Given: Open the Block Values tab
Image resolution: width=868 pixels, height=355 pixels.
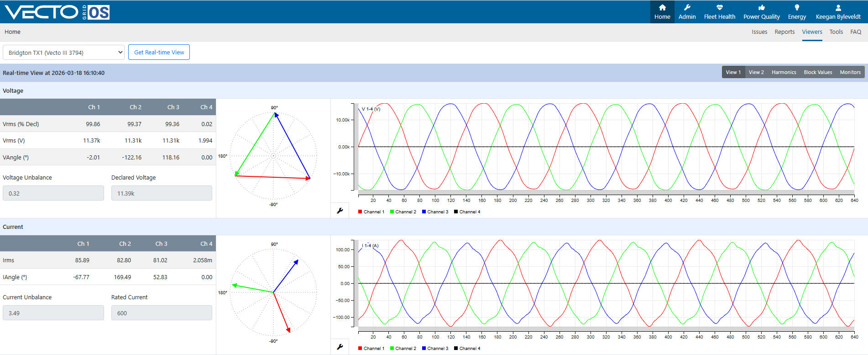Looking at the screenshot, I should (818, 72).
